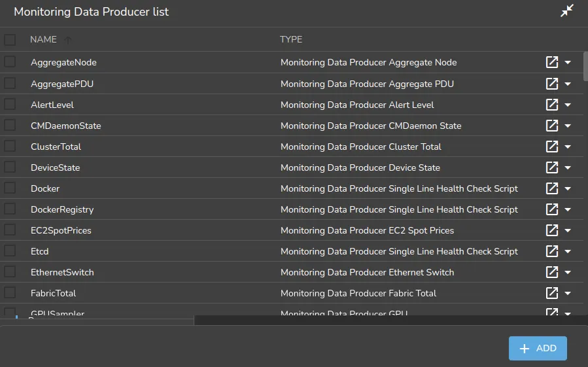Open edit icon for FabricTotal row
The image size is (588, 367).
coord(552,293)
